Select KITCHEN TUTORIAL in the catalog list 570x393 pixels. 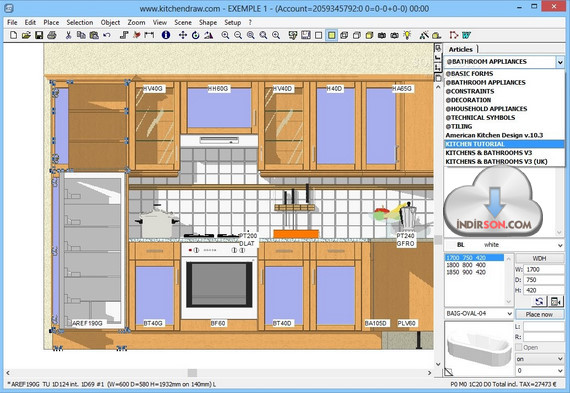click(504, 144)
